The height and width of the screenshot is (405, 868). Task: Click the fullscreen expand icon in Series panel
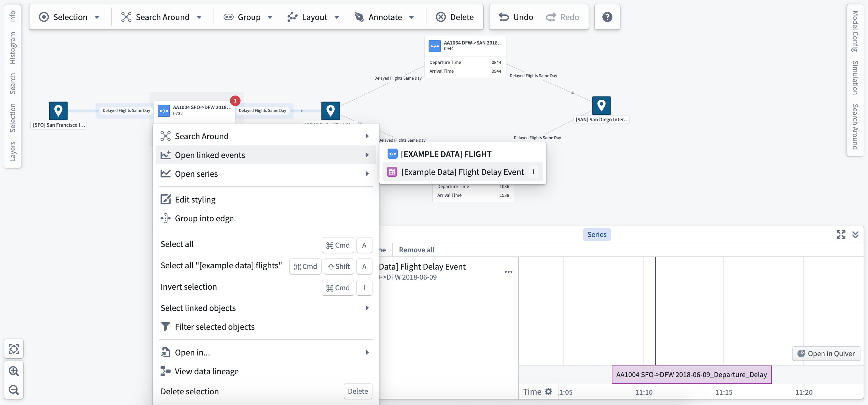(x=840, y=234)
